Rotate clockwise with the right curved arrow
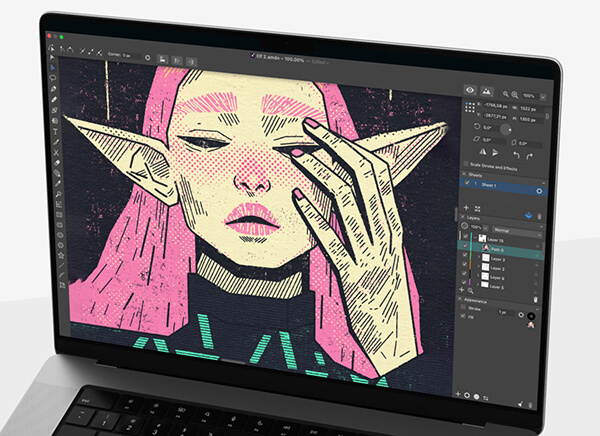600x436 pixels. [x=530, y=156]
